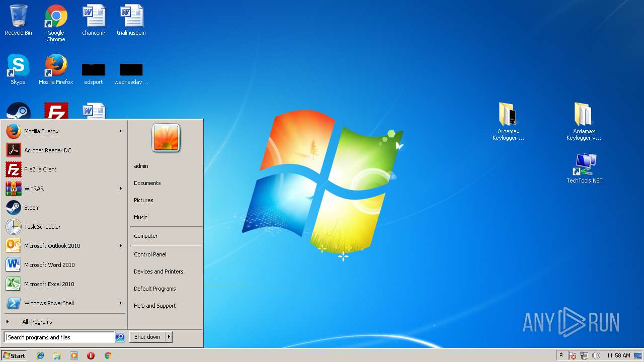Click the Shut down button
This screenshot has width=644, height=362.
click(x=147, y=337)
